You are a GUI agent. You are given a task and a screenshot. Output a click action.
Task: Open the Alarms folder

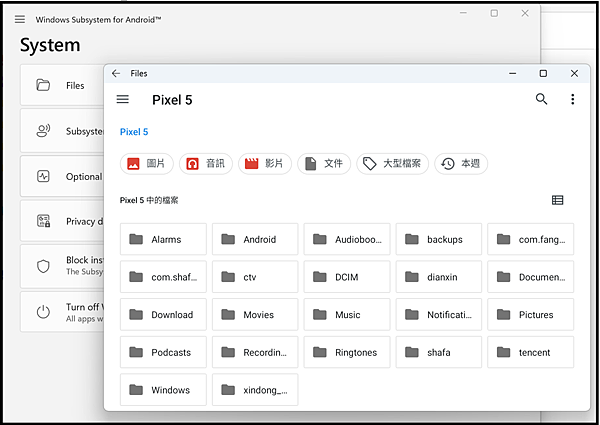pos(163,239)
